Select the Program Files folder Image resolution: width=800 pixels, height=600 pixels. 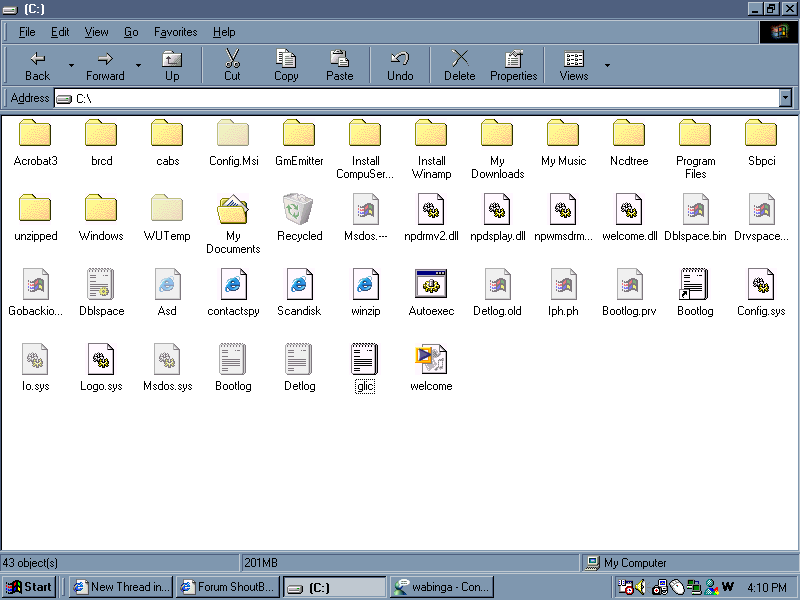pyautogui.click(x=695, y=135)
